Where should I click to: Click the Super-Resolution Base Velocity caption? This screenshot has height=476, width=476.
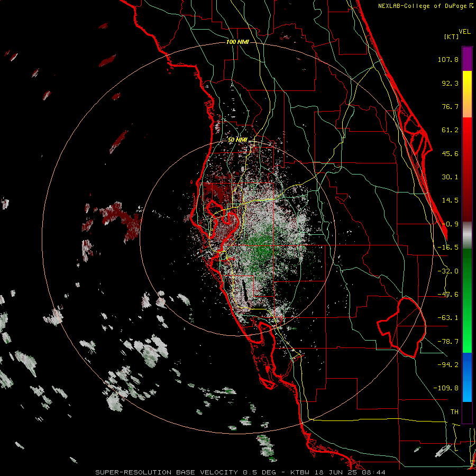tap(241, 472)
